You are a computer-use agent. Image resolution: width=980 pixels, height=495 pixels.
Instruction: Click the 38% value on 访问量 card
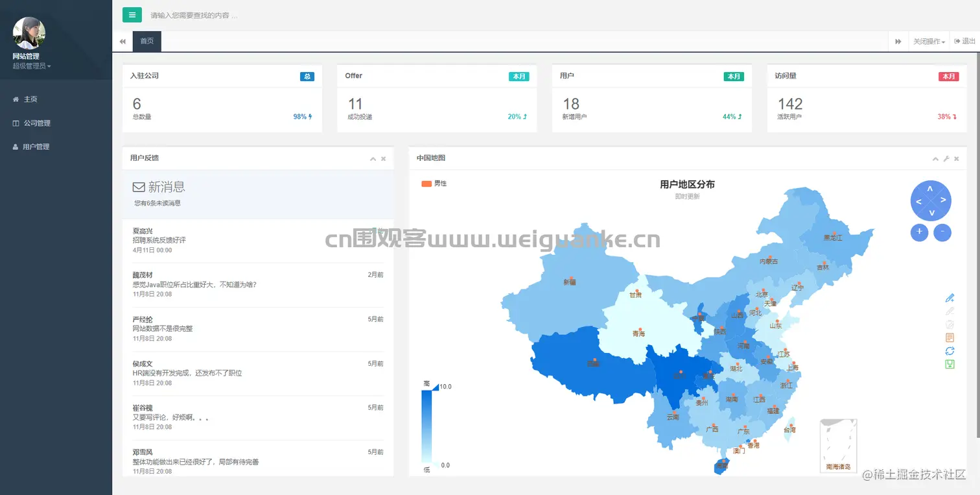click(x=944, y=117)
